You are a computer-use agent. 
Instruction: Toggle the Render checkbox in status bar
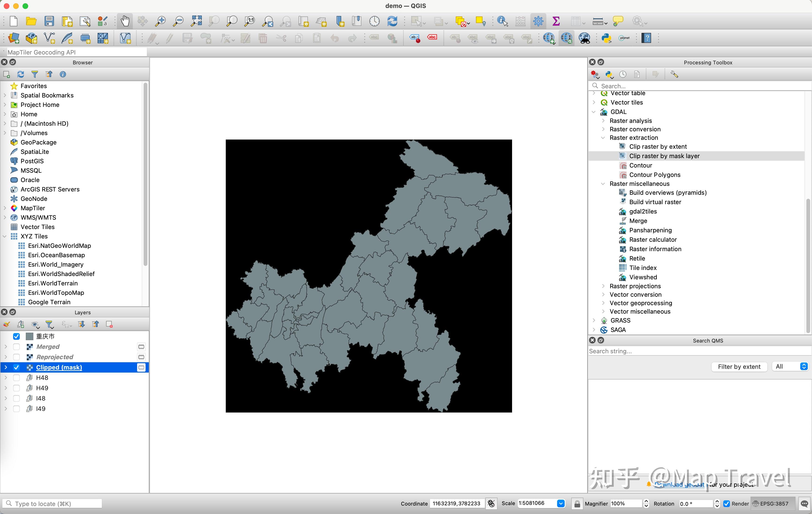point(726,503)
